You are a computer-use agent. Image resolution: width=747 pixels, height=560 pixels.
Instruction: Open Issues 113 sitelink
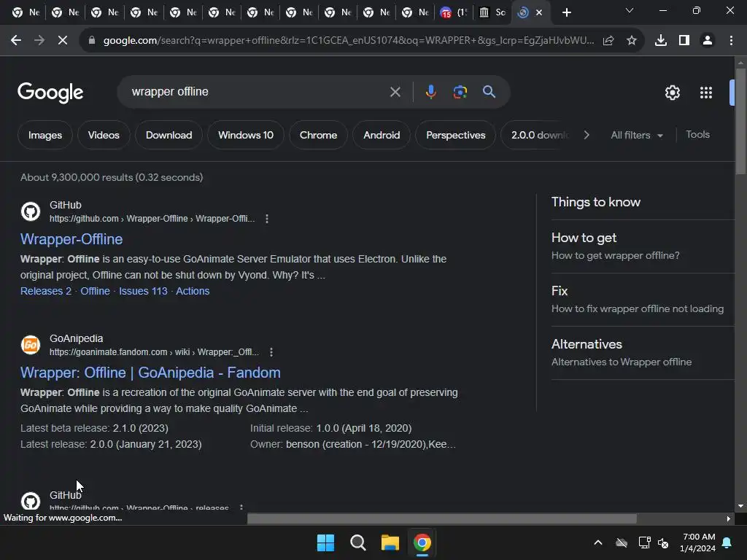143,291
